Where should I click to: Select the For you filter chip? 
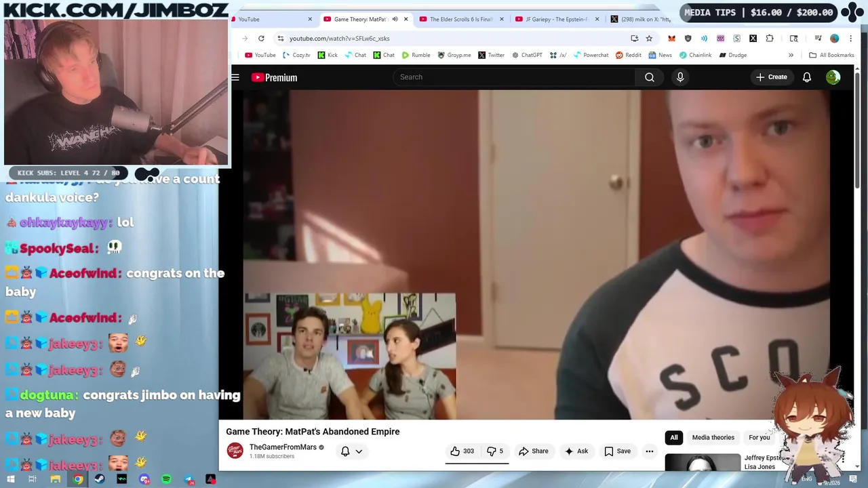tap(759, 437)
